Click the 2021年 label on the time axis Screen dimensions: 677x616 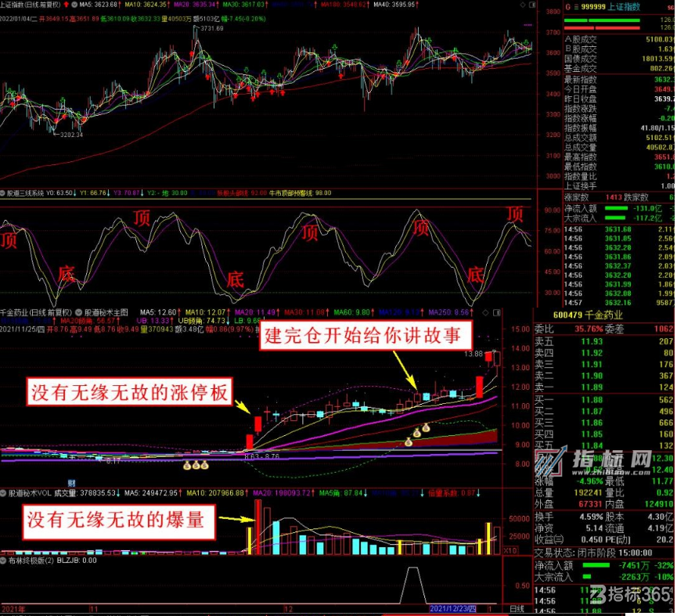[x=13, y=609]
